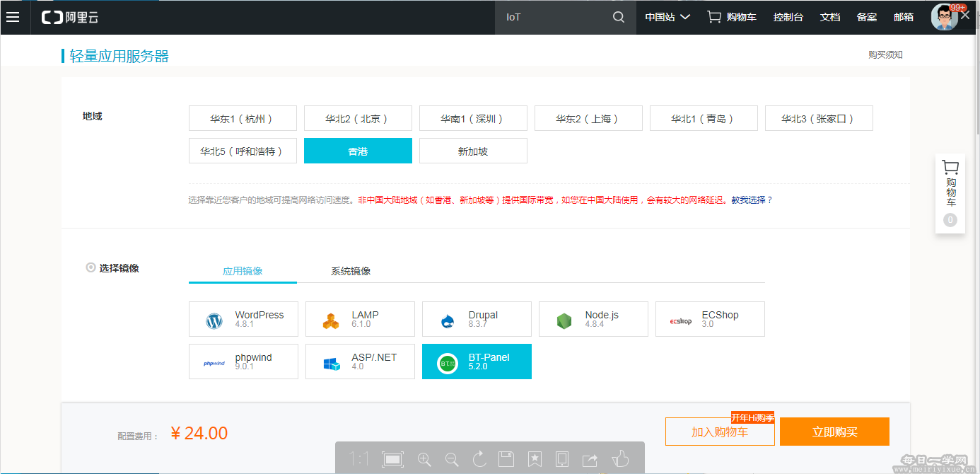Select the Node.js 4.8.4 image
The width and height of the screenshot is (980, 474).
tap(593, 319)
